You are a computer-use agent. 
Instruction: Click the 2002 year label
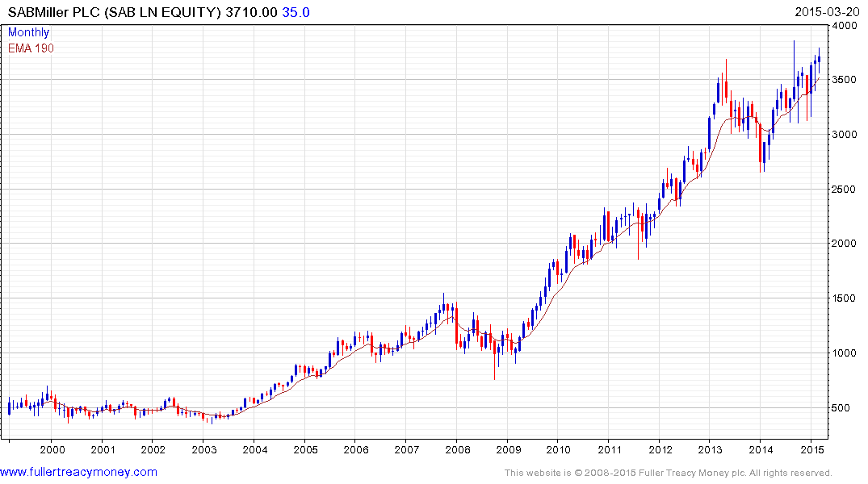pos(153,449)
